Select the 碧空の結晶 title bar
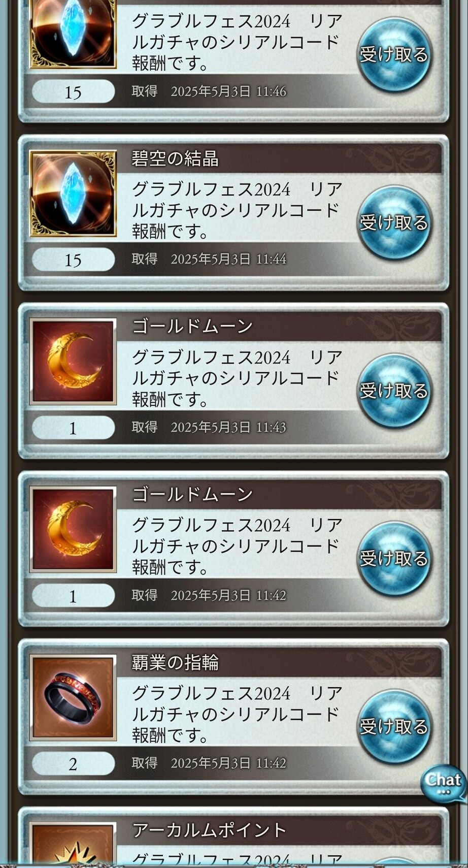 [x=279, y=158]
